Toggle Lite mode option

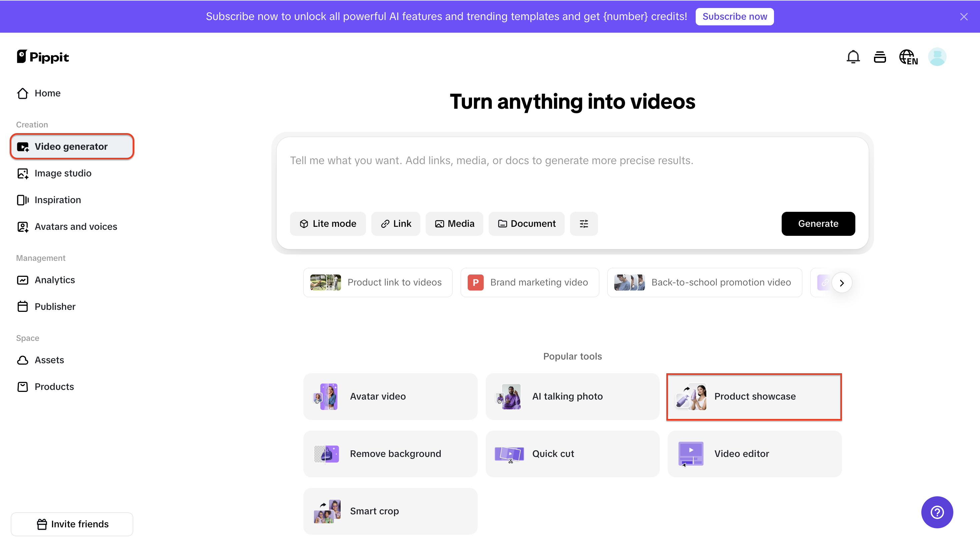pyautogui.click(x=328, y=224)
